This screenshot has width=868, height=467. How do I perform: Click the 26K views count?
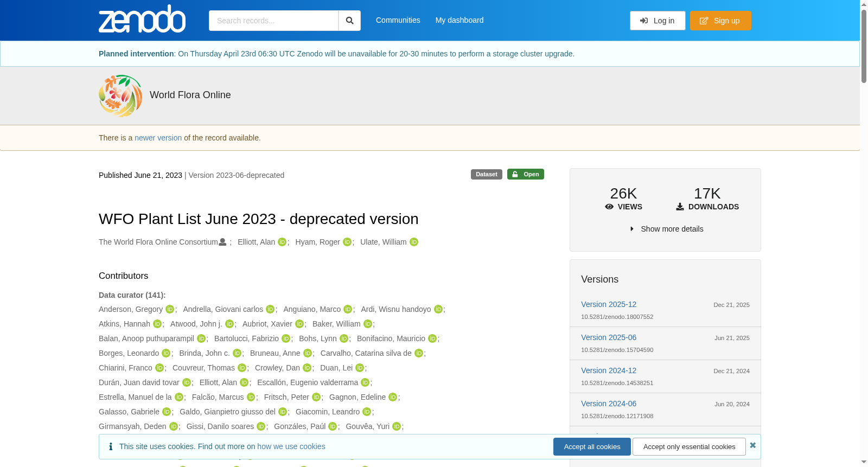623,194
